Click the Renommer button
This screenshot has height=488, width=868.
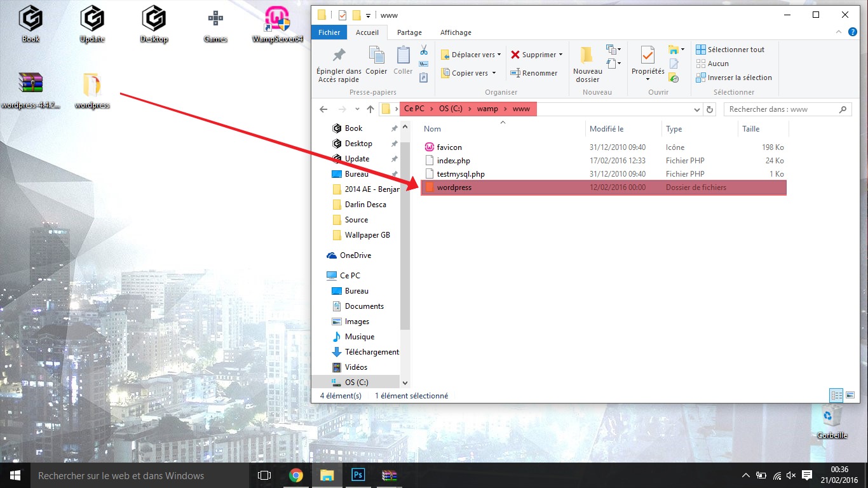coord(534,73)
